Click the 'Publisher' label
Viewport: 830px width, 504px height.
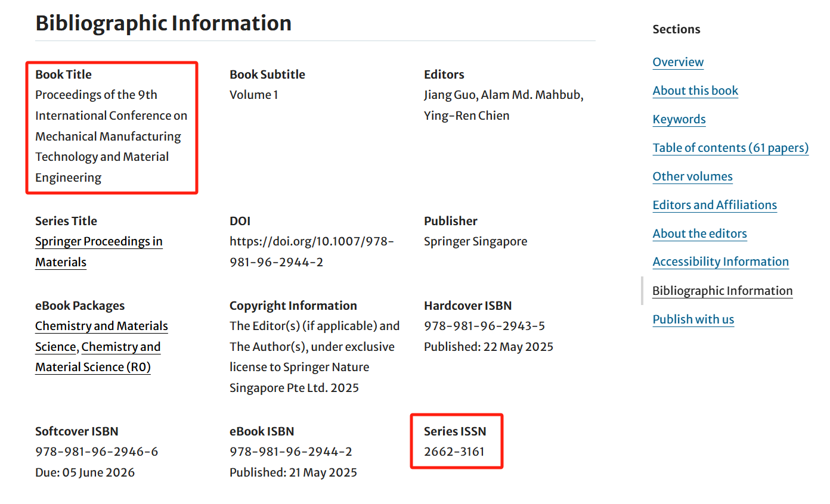point(451,221)
